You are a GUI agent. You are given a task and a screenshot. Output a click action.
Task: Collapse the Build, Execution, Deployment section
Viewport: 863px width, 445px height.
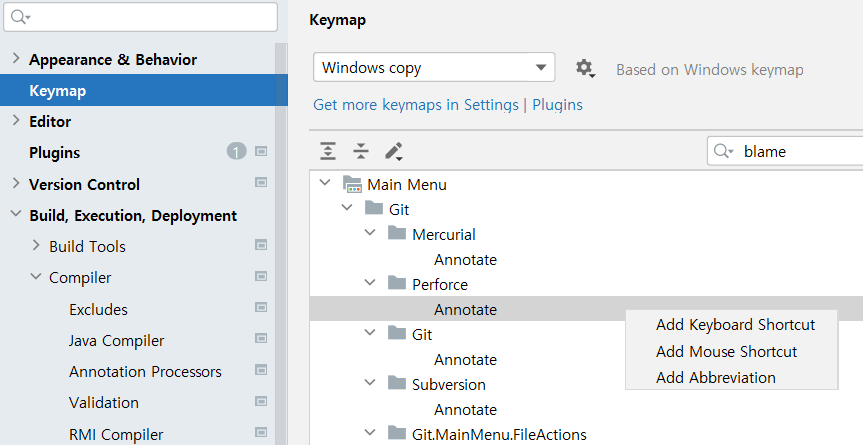tap(16, 215)
